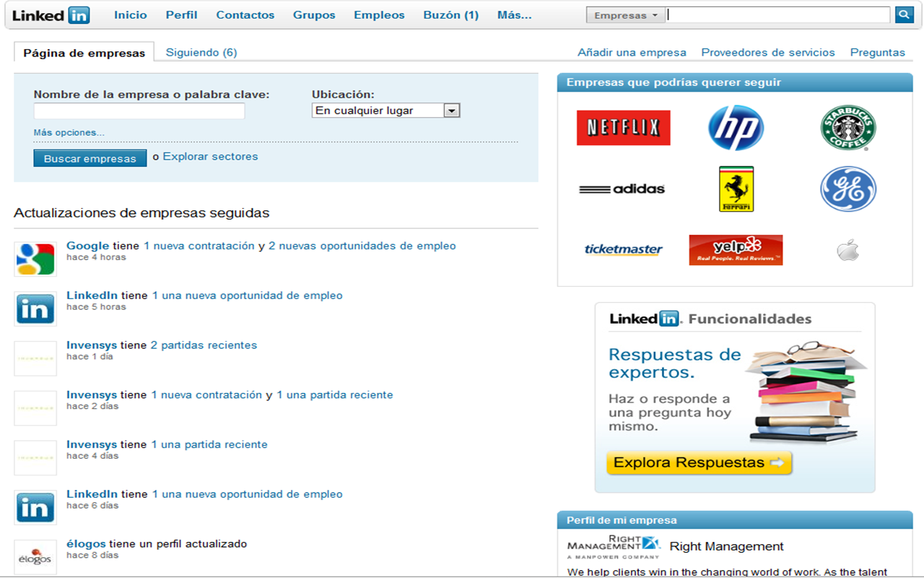Screen dimensions: 924x578
Task: Open the 'Preguntas' link
Action: tap(877, 53)
